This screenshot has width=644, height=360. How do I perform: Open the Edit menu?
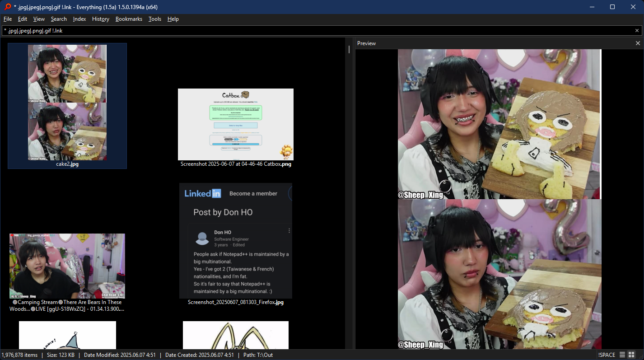tap(23, 19)
